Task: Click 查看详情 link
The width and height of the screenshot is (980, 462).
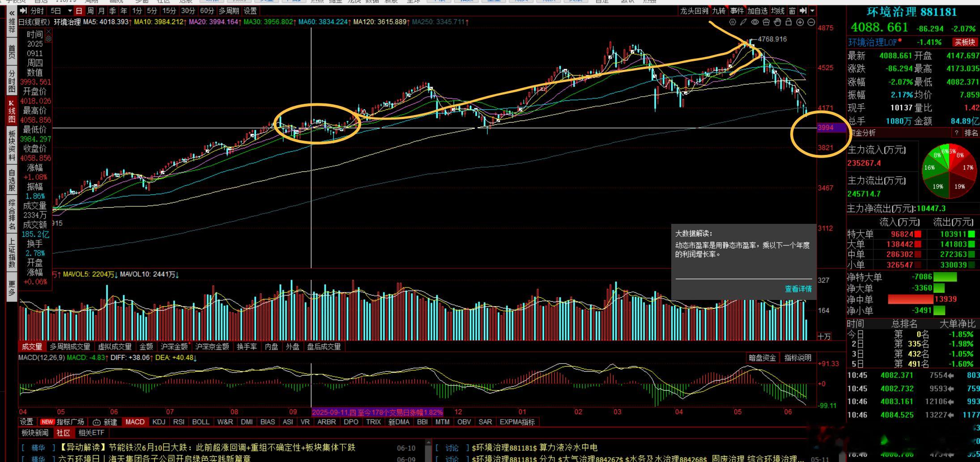Action: pyautogui.click(x=798, y=289)
